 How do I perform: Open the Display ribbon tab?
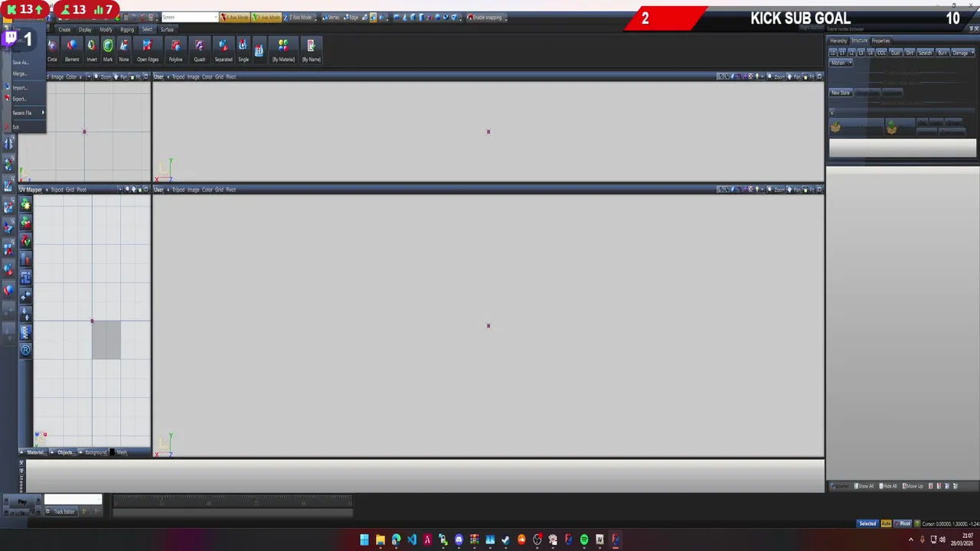point(85,29)
